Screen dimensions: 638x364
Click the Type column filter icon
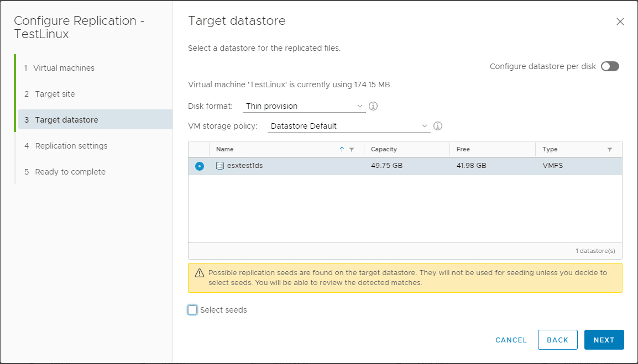(610, 150)
